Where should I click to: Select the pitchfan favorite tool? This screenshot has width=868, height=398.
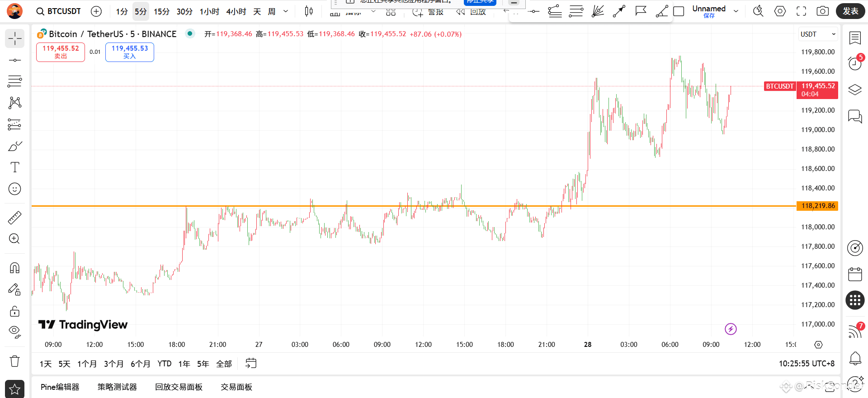click(x=598, y=11)
